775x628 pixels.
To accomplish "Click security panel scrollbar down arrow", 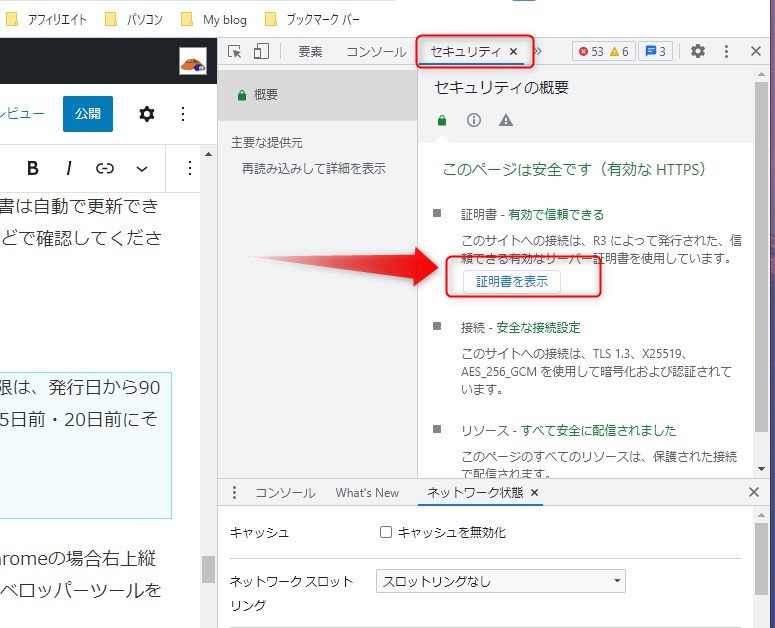I will [x=761, y=469].
